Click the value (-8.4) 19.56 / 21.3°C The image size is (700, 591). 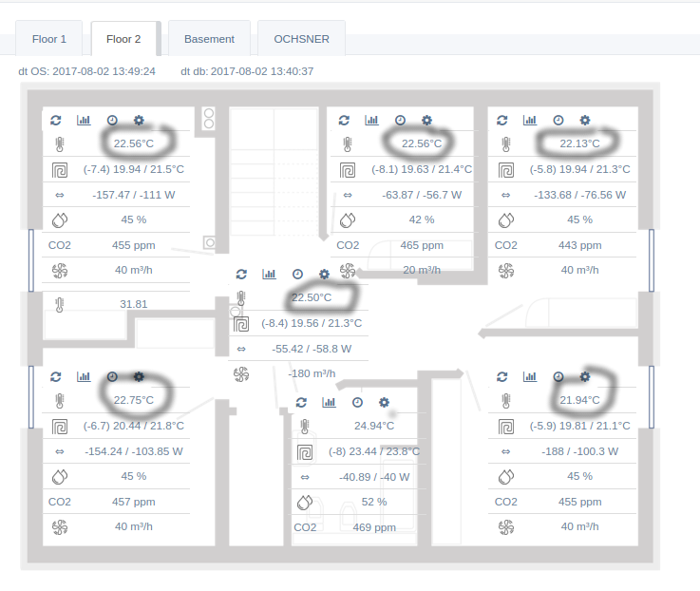(x=312, y=323)
